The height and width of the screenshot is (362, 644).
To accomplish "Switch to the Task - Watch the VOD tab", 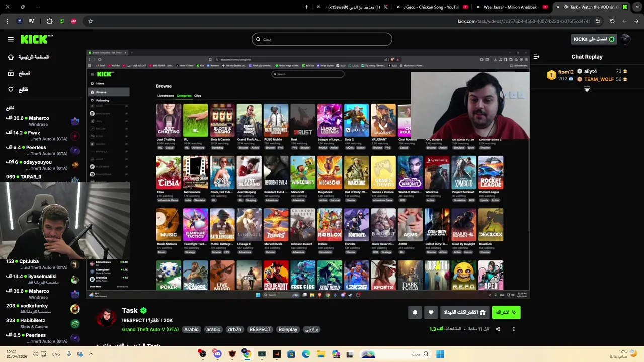I will point(591,7).
